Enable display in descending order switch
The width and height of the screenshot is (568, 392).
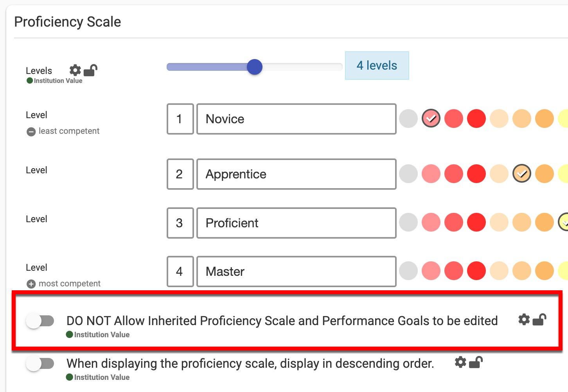tap(40, 364)
